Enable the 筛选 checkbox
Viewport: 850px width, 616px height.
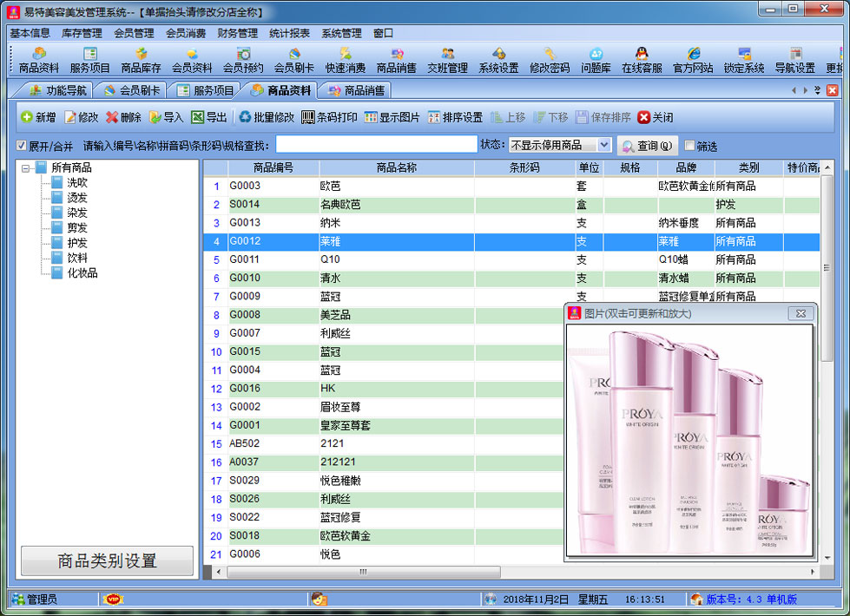[x=690, y=146]
